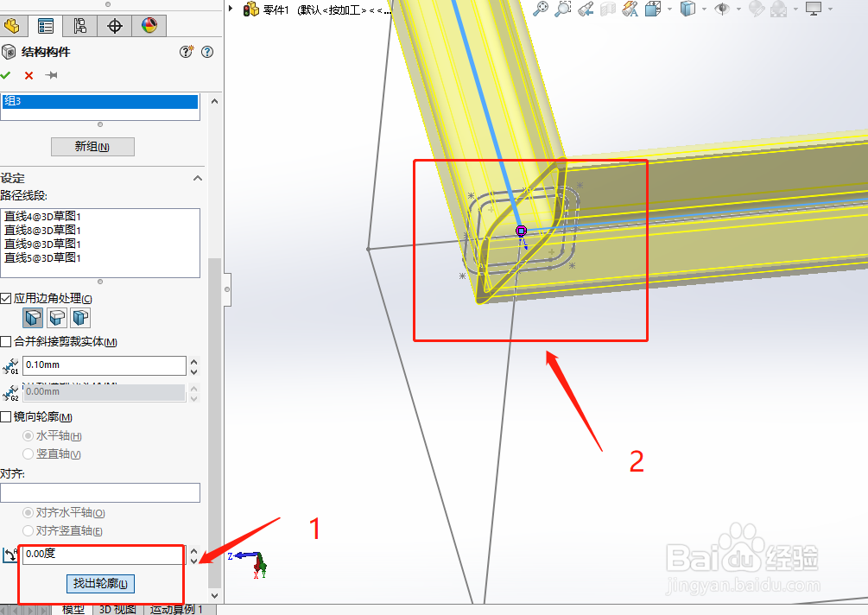Image resolution: width=868 pixels, height=615 pixels.
Task: Open the DisplayManager color-ball tab
Action: (x=149, y=25)
